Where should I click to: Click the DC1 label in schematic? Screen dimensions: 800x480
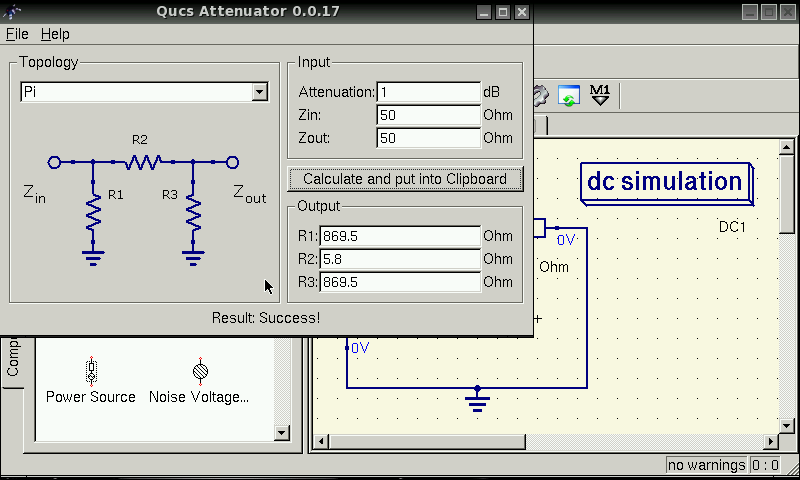(732, 227)
